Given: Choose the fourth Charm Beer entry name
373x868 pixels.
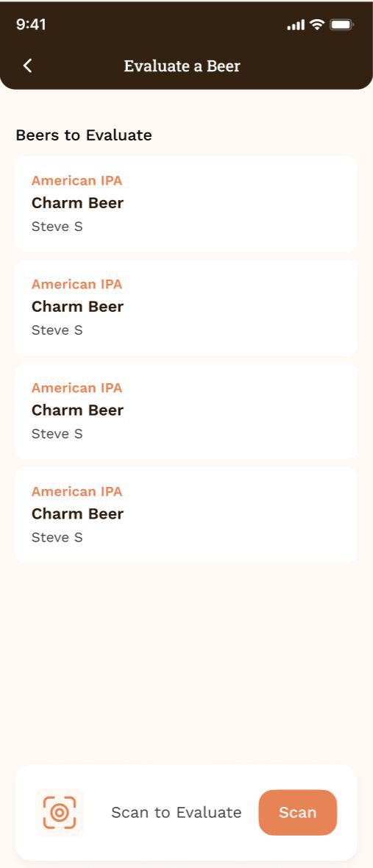Looking at the screenshot, I should point(77,513).
